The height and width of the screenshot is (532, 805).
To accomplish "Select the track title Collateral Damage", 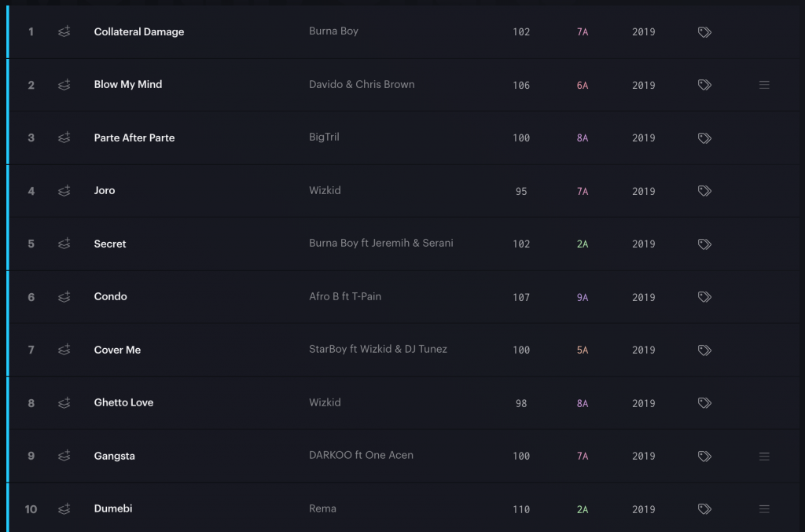I will click(x=138, y=31).
